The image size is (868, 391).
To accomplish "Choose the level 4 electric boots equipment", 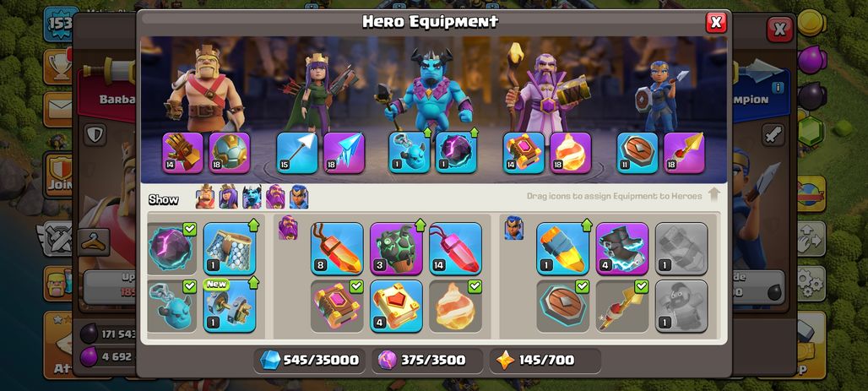I will tap(622, 248).
